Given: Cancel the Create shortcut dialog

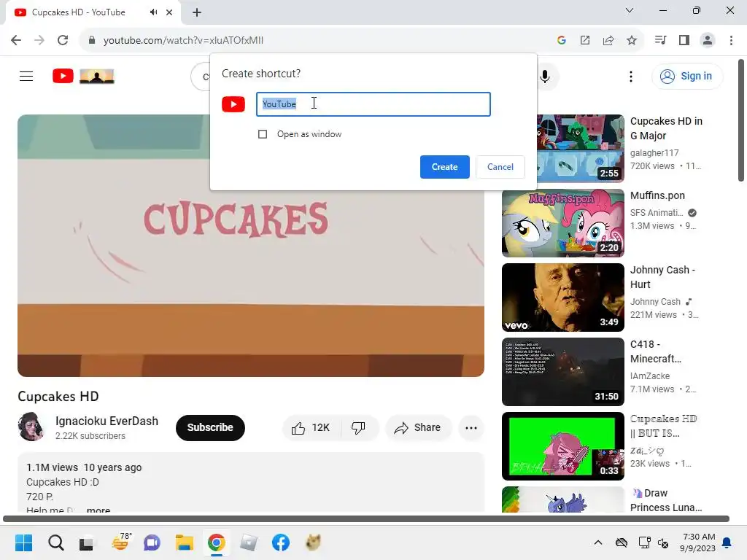Looking at the screenshot, I should coord(500,167).
